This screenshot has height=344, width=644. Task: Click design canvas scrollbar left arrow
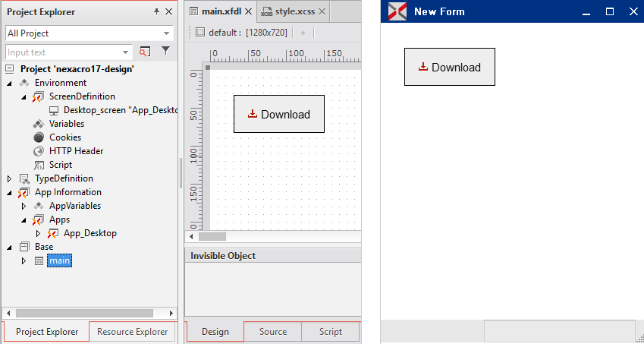(x=191, y=237)
